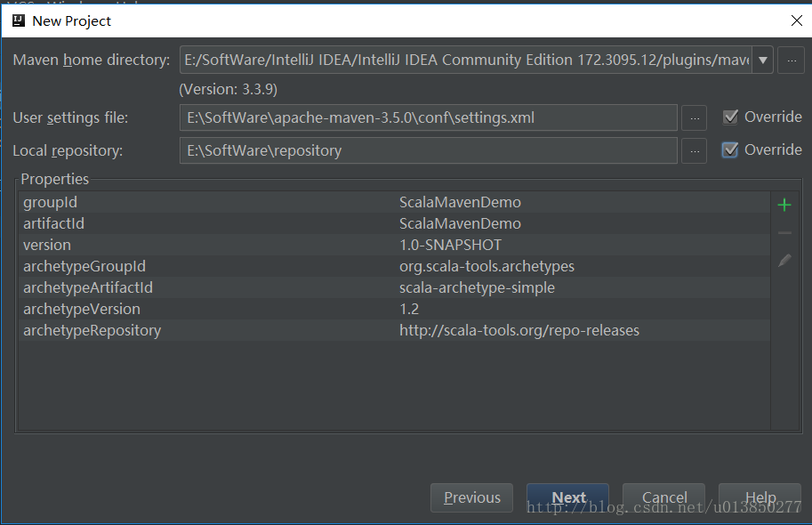The image size is (812, 525).
Task: Toggle Override for User settings file
Action: point(730,117)
